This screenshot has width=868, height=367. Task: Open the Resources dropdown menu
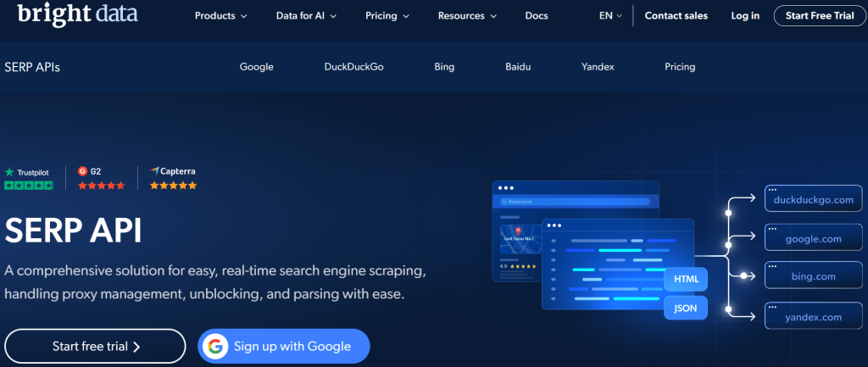click(x=468, y=15)
